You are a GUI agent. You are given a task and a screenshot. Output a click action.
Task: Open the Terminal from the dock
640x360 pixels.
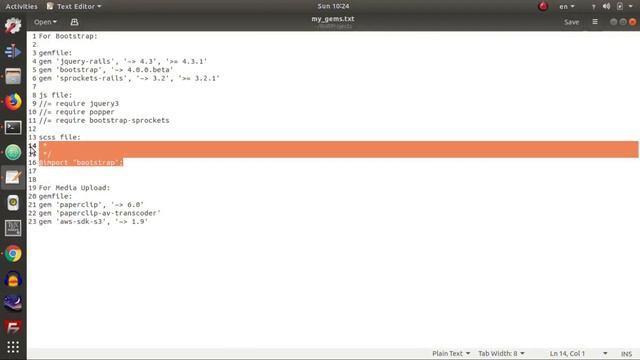coord(13,127)
